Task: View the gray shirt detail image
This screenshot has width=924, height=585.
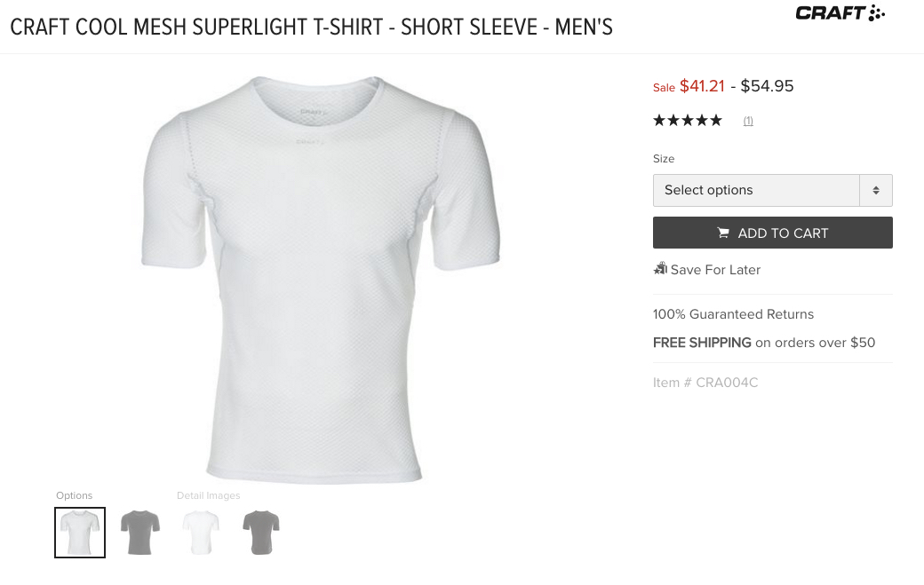Action: (x=261, y=533)
